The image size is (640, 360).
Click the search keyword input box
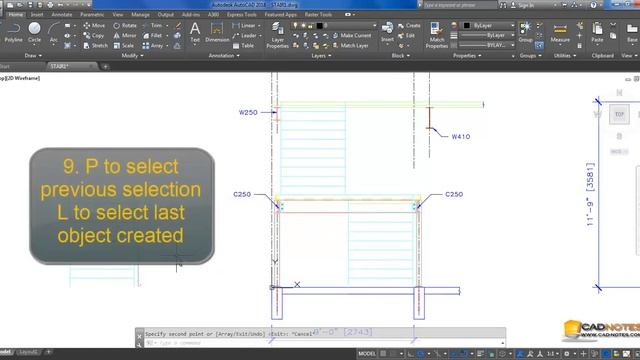coord(460,5)
